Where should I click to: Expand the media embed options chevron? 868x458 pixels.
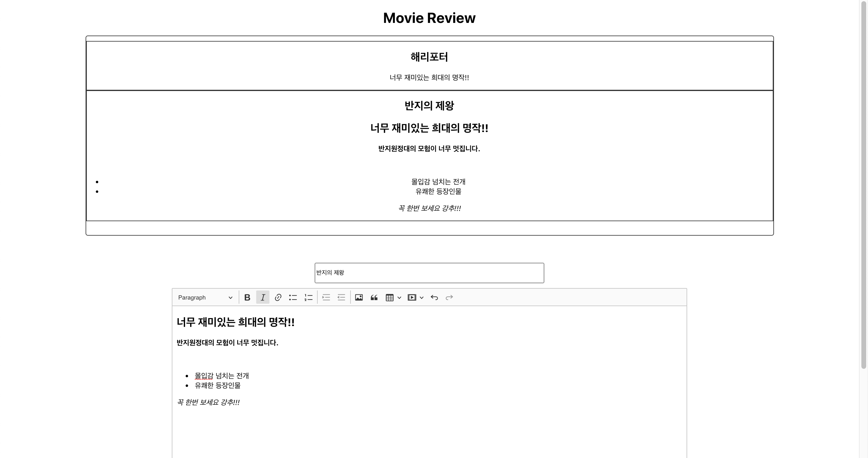[422, 297]
